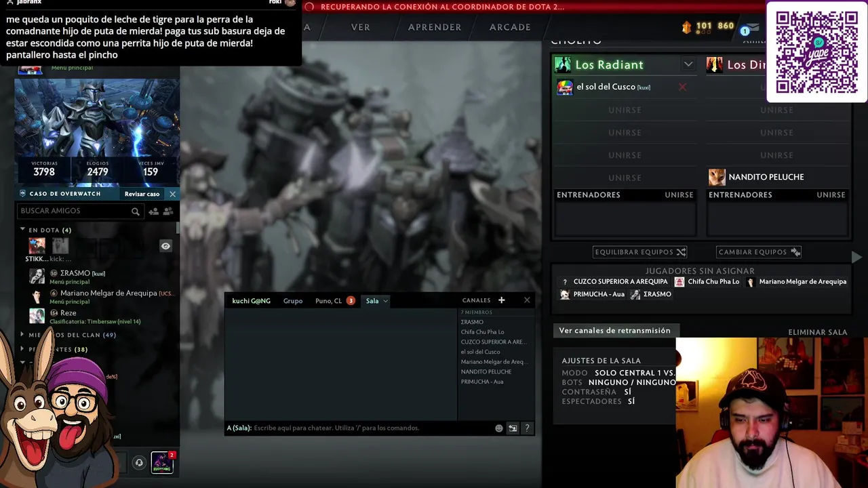Open the mail notifications envelope icon

753,29
